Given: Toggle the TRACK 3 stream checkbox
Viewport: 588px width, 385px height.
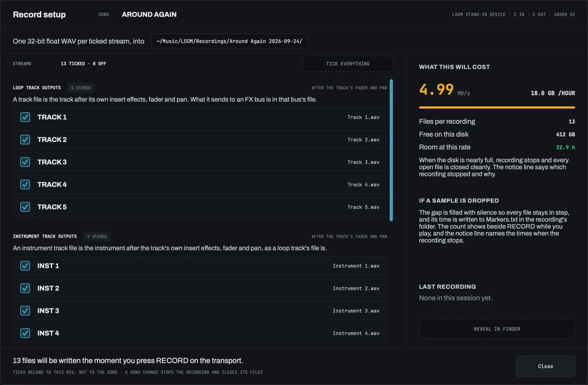Looking at the screenshot, I should click(25, 162).
